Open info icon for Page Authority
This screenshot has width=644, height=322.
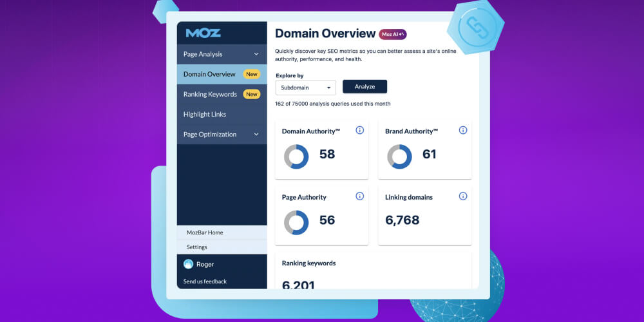pos(360,196)
